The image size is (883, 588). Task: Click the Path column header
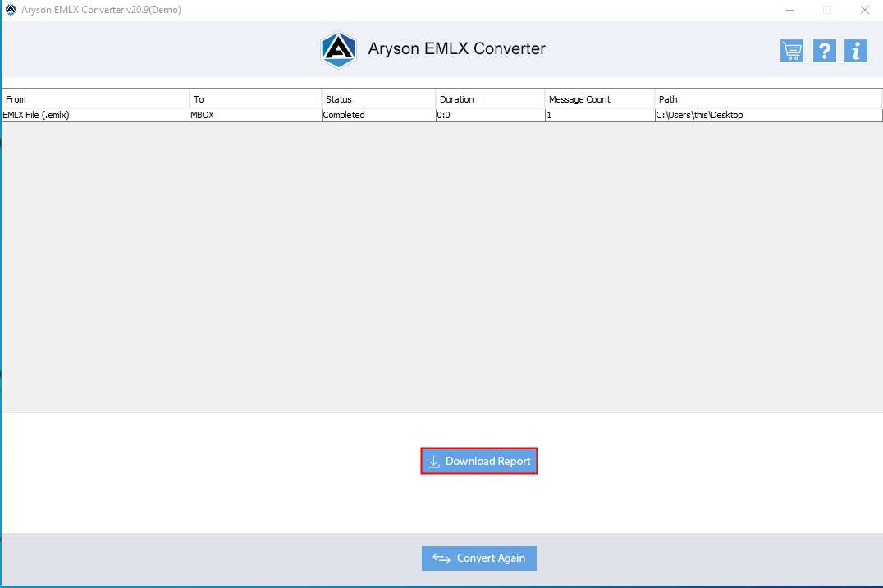(x=768, y=99)
